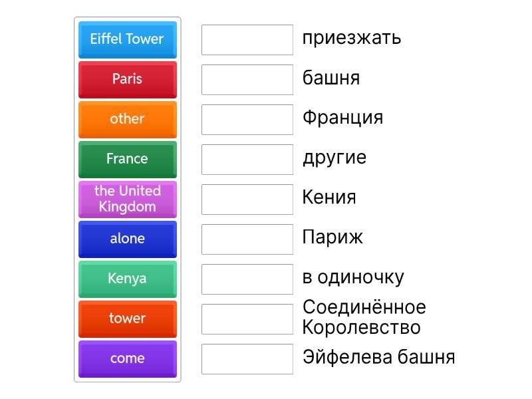Click the answer box beside Кения
The image size is (532, 399).
(247, 199)
